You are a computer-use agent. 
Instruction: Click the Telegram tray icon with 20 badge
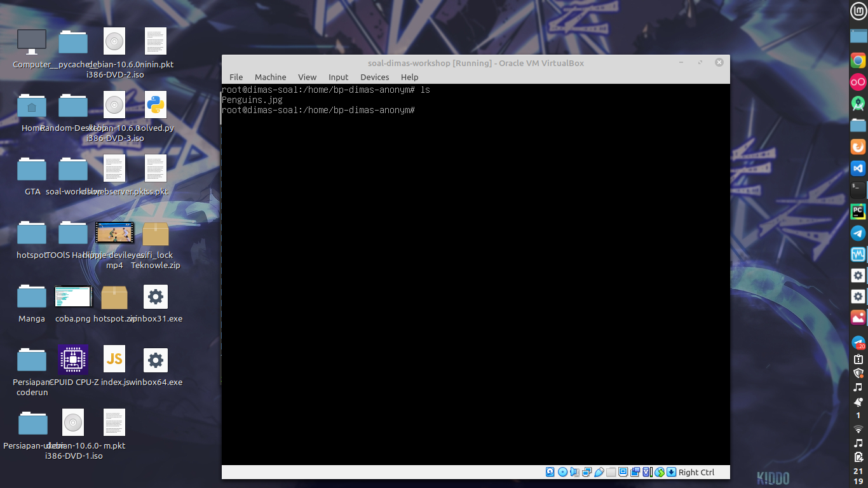[858, 343]
